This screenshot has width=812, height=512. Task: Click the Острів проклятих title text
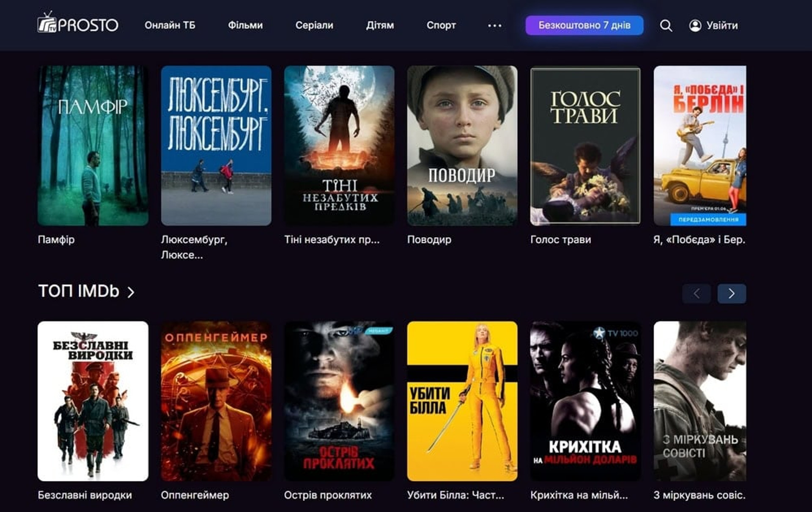pyautogui.click(x=328, y=495)
